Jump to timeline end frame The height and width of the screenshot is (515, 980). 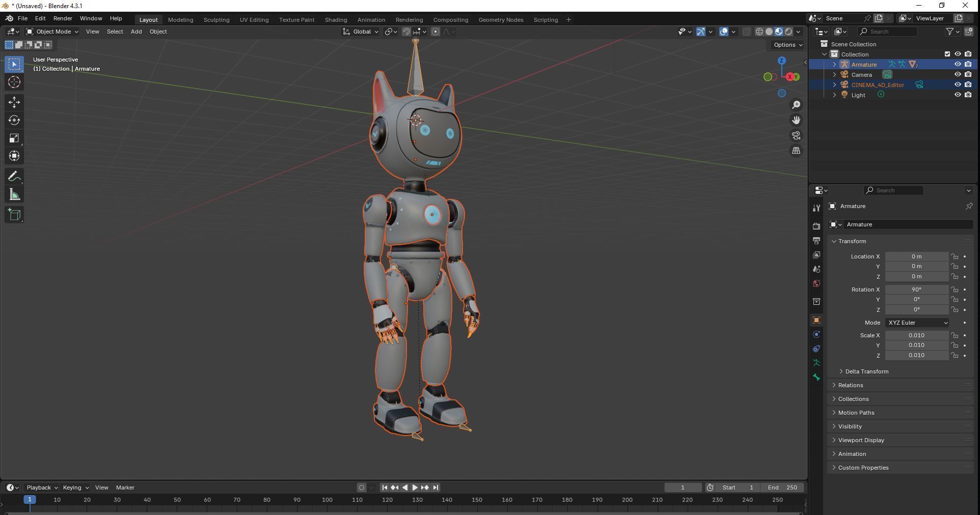pyautogui.click(x=435, y=488)
